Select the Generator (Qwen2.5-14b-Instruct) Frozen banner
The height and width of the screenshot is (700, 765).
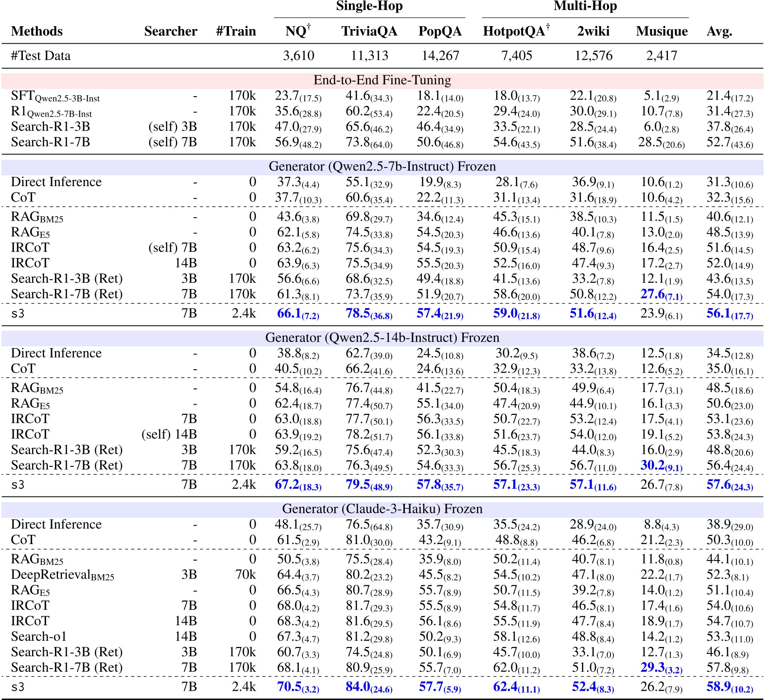(382, 338)
